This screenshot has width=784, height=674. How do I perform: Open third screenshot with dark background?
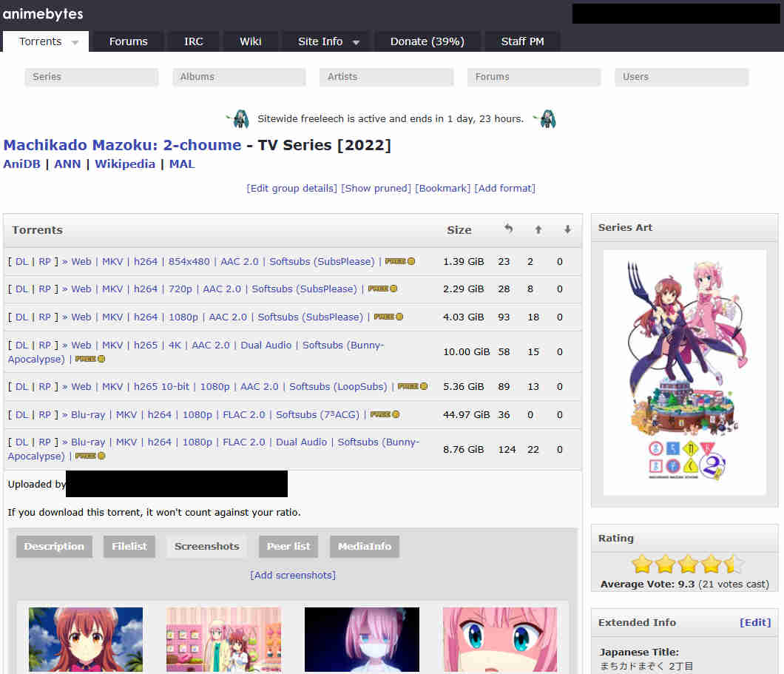(x=362, y=639)
